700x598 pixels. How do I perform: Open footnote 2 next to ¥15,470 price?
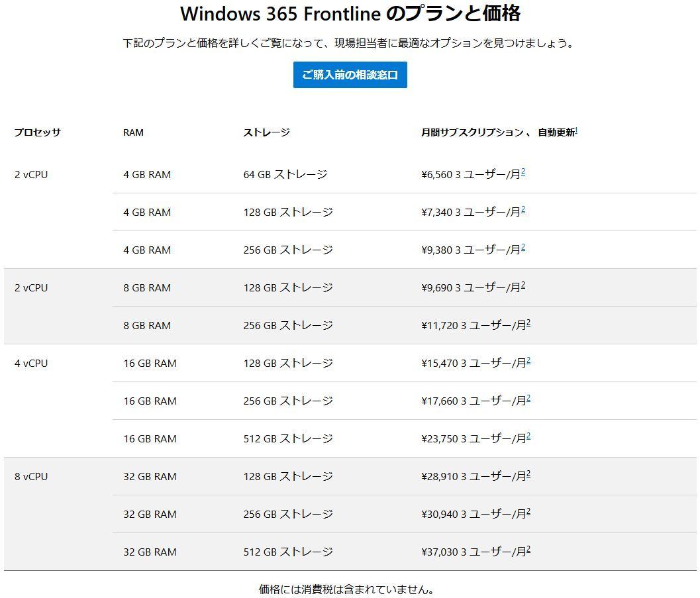tap(528, 360)
